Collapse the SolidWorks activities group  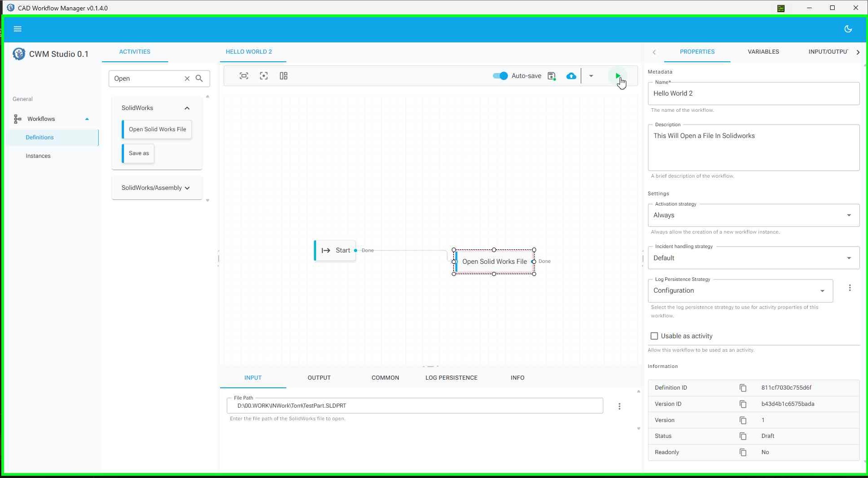pyautogui.click(x=187, y=108)
